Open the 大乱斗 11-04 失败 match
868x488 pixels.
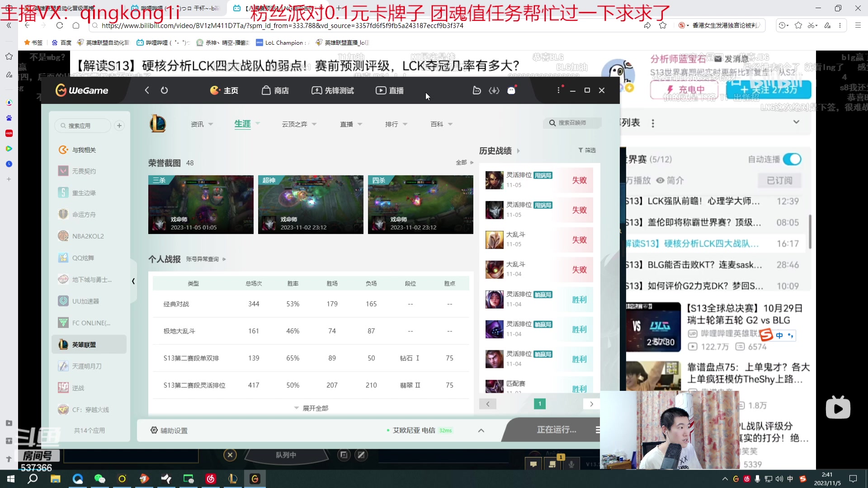[x=539, y=269]
